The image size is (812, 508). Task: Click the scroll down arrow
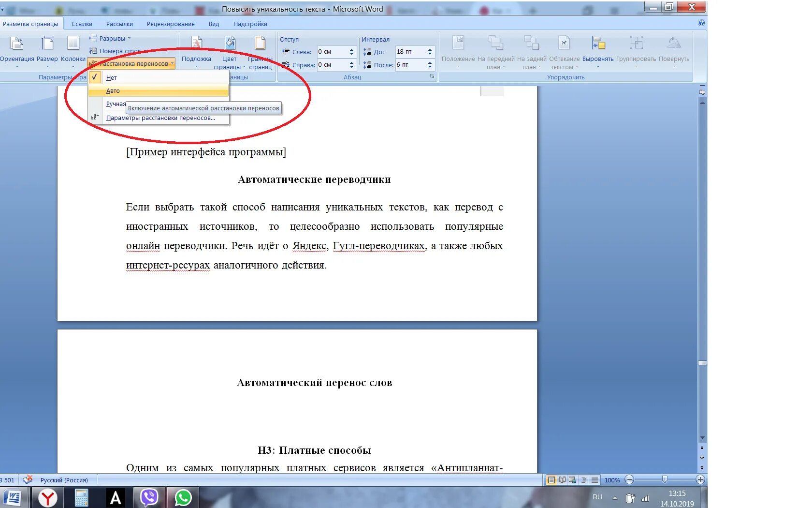click(702, 438)
